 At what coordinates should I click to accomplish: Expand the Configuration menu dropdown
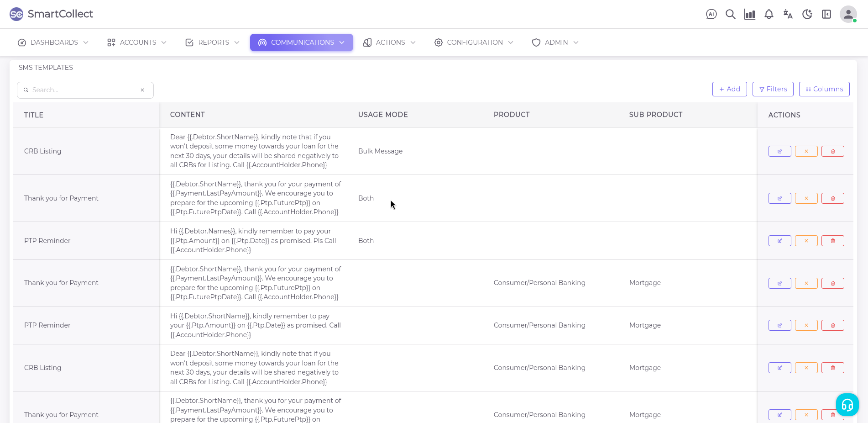475,42
